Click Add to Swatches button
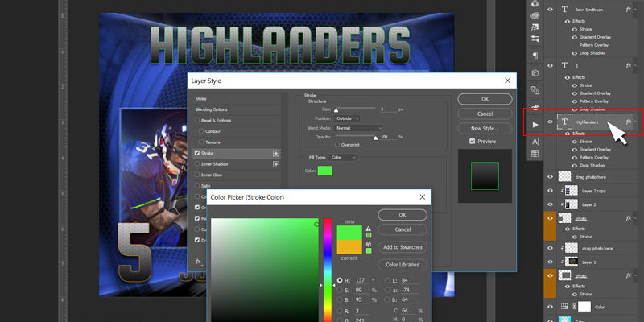The width and height of the screenshot is (644, 322). [402, 247]
